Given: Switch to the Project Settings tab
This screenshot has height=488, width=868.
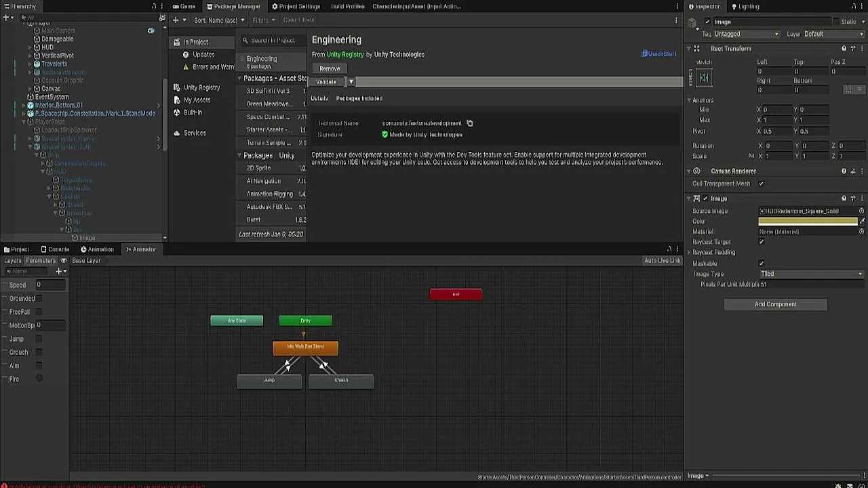Looking at the screenshot, I should point(296,6).
